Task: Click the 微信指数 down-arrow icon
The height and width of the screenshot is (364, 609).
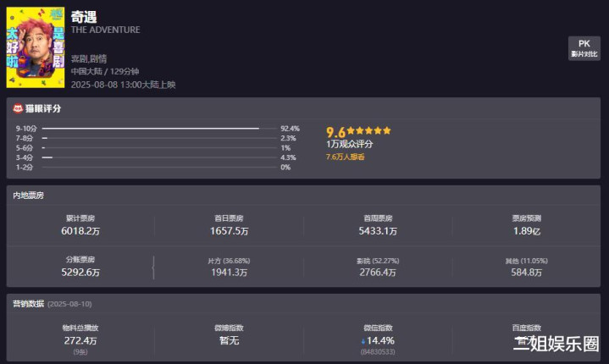Action: coord(363,341)
